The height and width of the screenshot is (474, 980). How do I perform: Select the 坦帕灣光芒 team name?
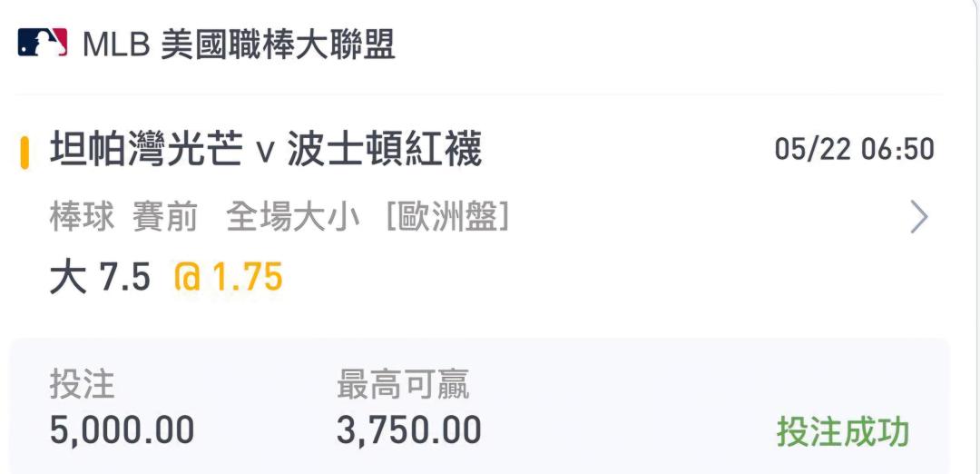(x=146, y=150)
